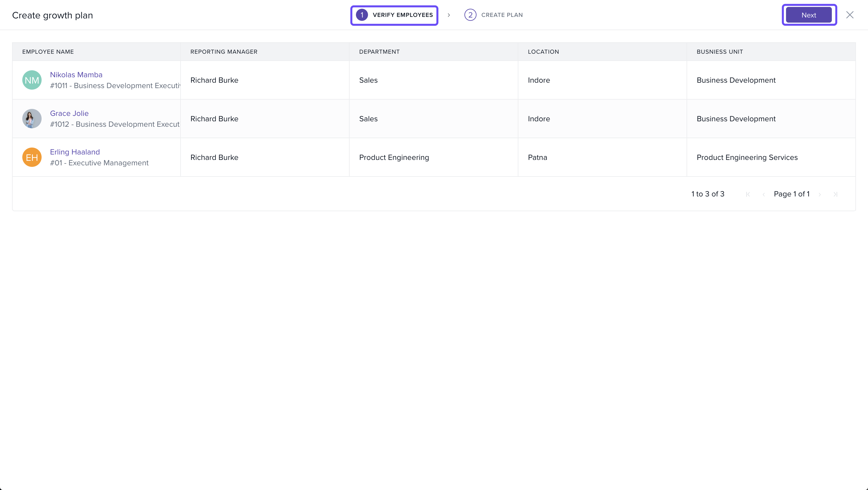Jump to last page pagination icon
The image size is (868, 490).
point(835,194)
